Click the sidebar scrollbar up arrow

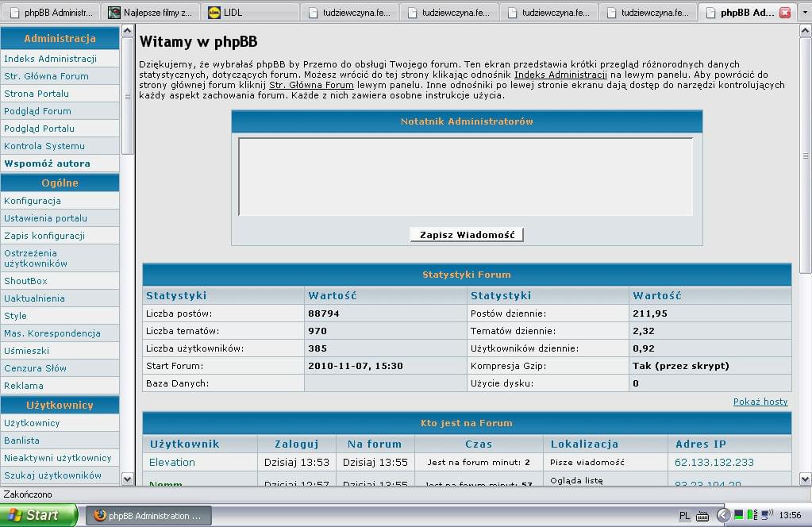127,31
